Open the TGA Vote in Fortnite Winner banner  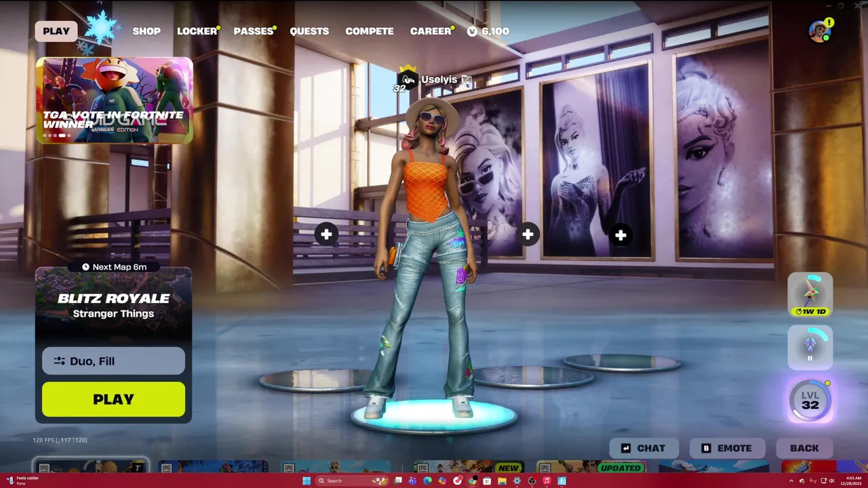tap(115, 100)
